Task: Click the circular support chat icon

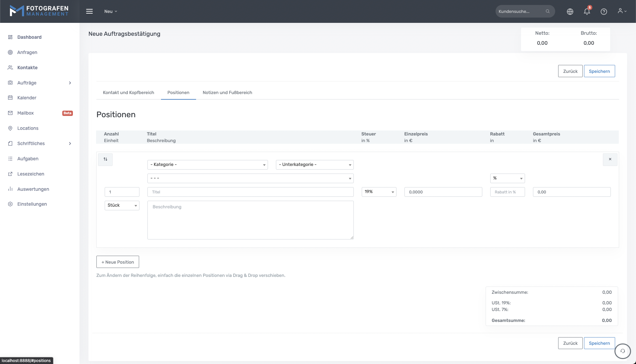Action: pos(622,351)
